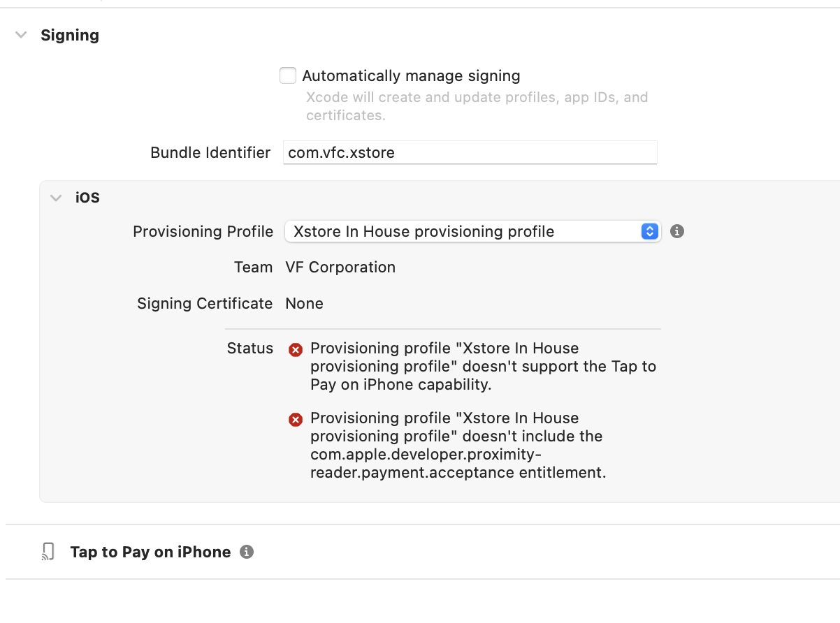Click the red error icon for Tap to Pay capability

(296, 350)
